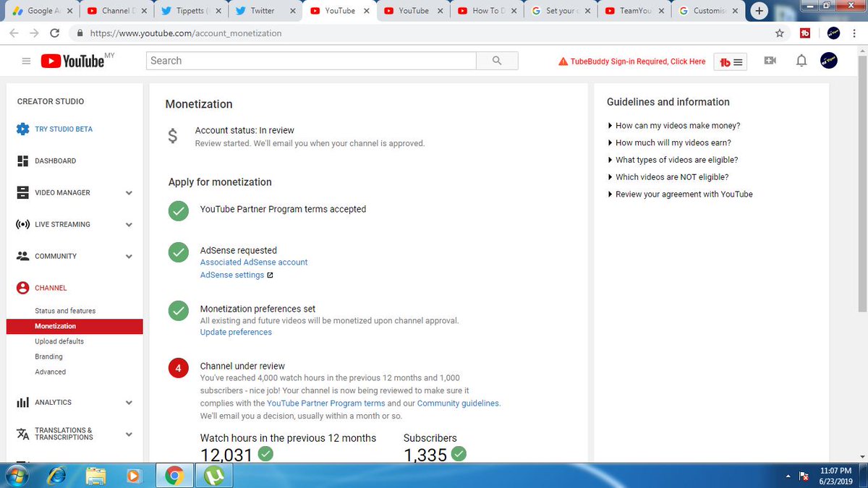The width and height of the screenshot is (868, 488).
Task: Click the system tray clock
Action: [837, 475]
